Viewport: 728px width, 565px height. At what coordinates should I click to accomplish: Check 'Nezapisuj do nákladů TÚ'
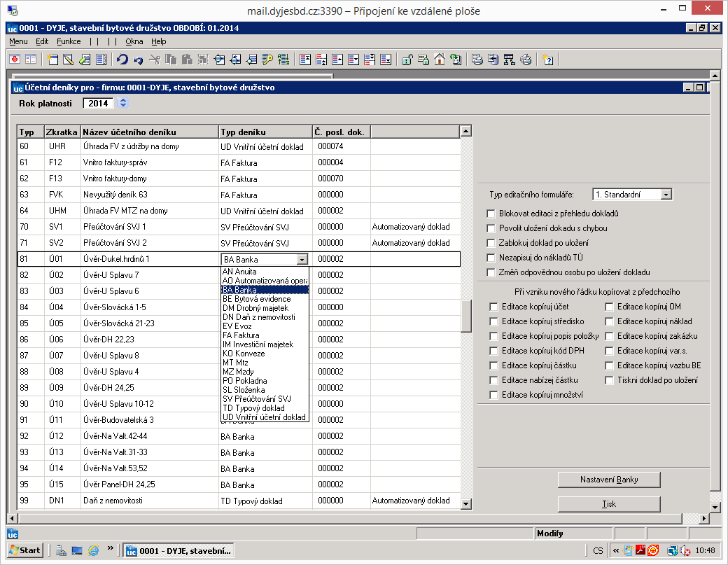[491, 258]
